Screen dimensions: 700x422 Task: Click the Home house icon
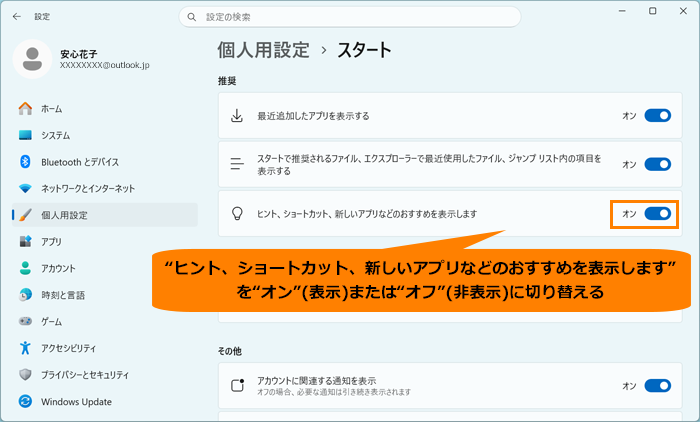point(25,109)
